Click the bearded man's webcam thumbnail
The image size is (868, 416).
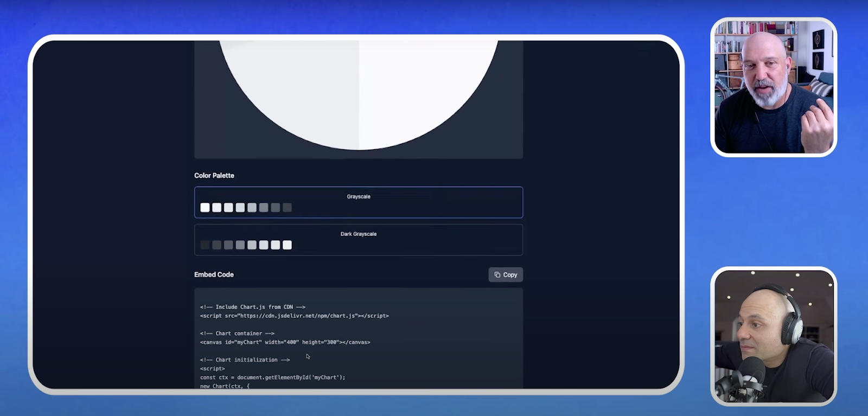pos(774,87)
